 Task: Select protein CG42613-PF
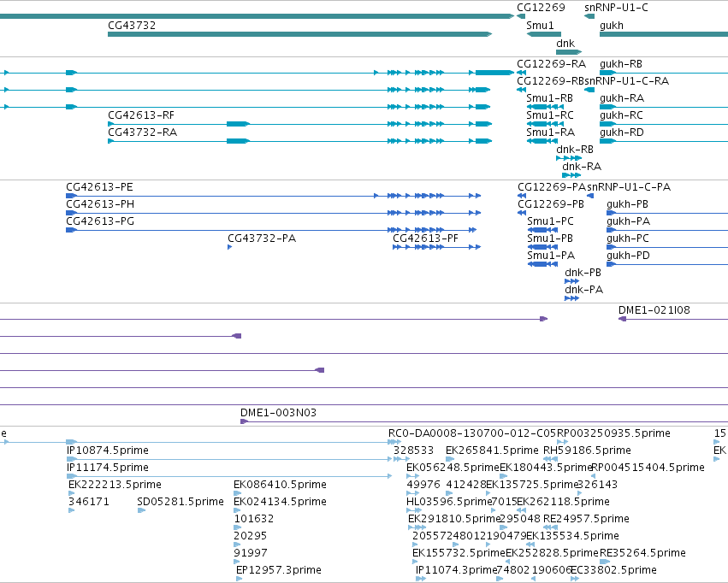coord(437,247)
